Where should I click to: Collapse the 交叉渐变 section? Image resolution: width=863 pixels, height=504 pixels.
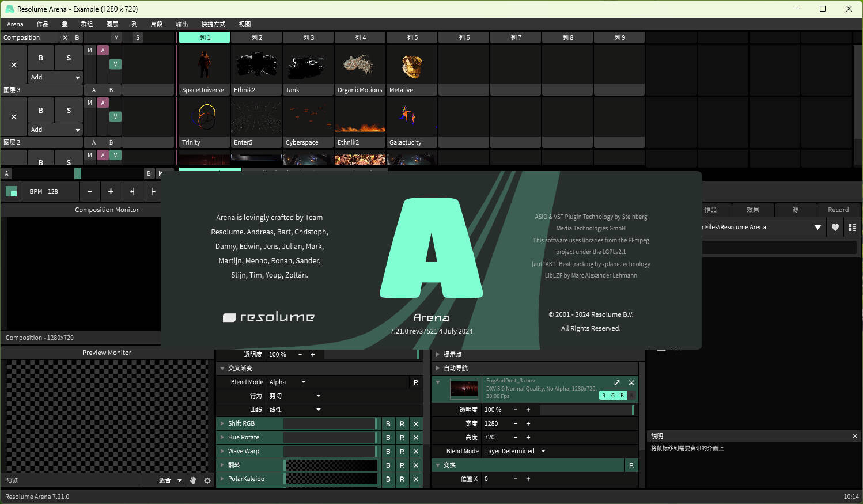222,368
